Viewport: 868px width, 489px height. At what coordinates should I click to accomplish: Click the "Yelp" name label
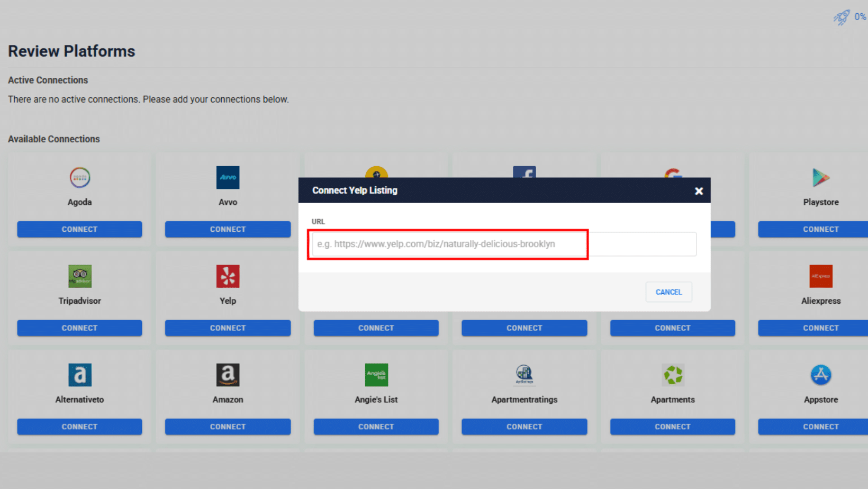[228, 301]
